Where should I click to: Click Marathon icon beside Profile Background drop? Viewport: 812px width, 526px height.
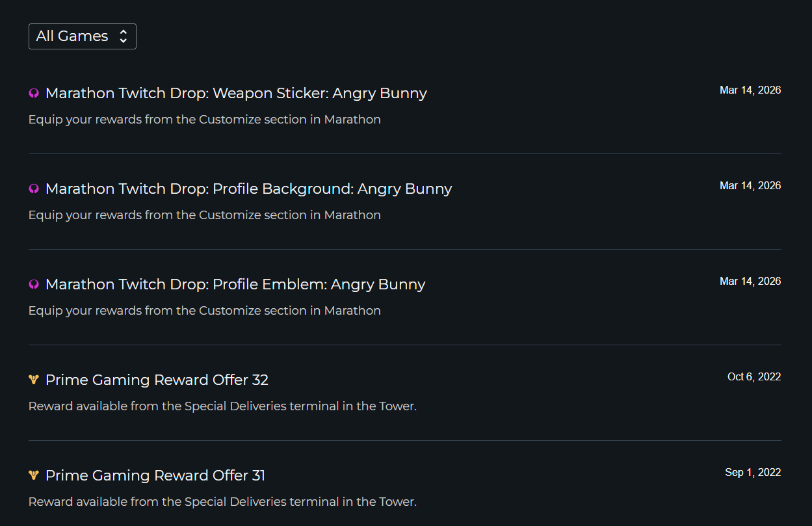point(34,189)
